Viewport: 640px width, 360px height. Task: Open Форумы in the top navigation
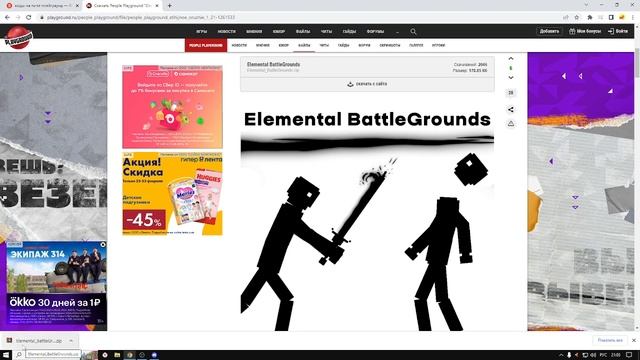[375, 31]
